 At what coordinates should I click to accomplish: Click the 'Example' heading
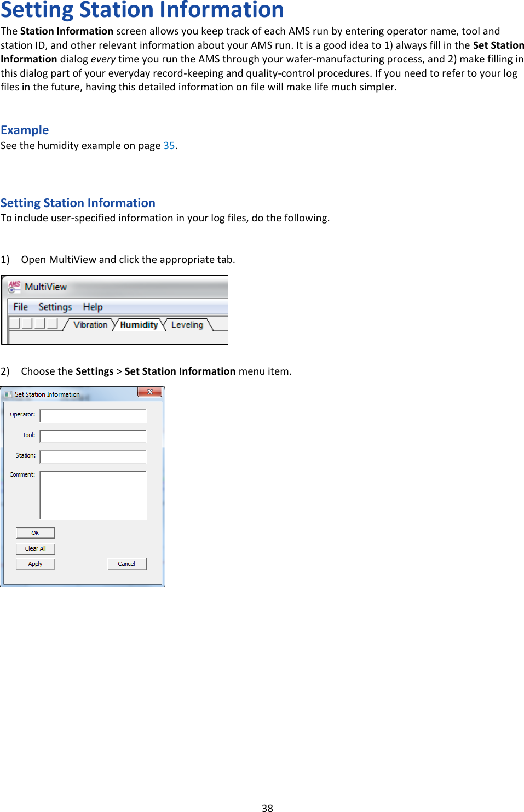click(25, 130)
